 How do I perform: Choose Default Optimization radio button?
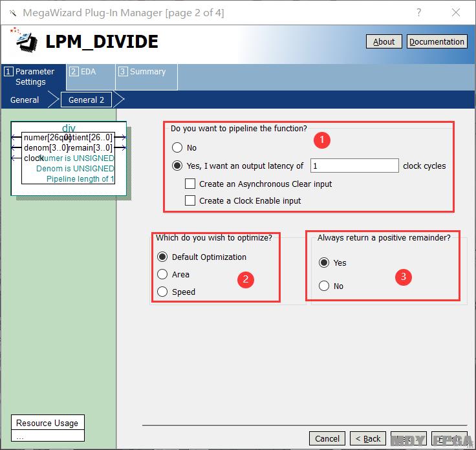(x=162, y=257)
